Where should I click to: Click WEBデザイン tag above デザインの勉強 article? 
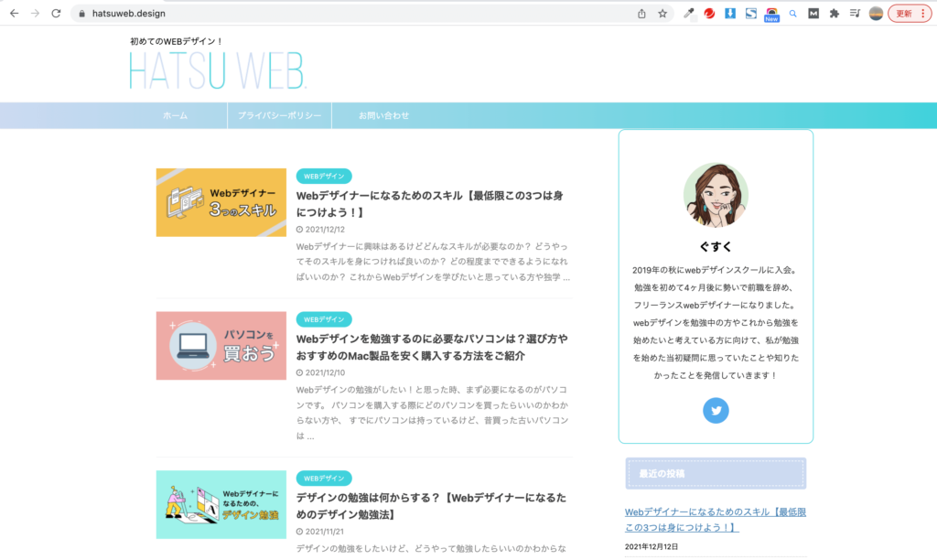coord(324,479)
